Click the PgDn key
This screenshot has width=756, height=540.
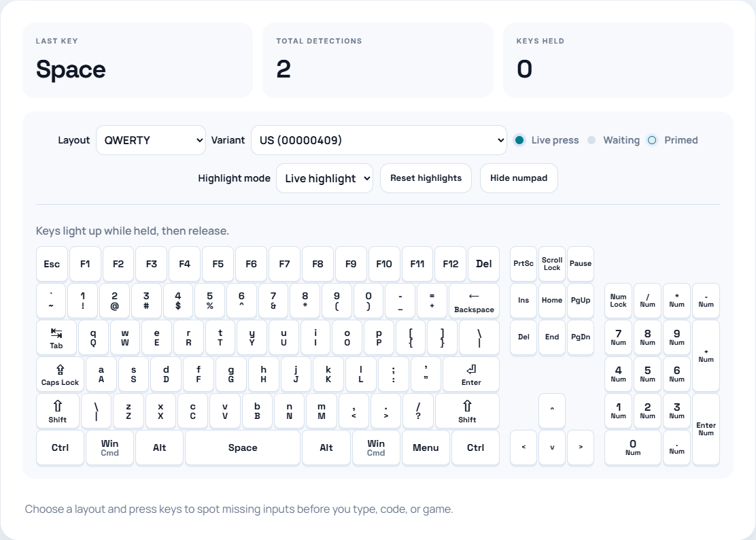pyautogui.click(x=581, y=337)
